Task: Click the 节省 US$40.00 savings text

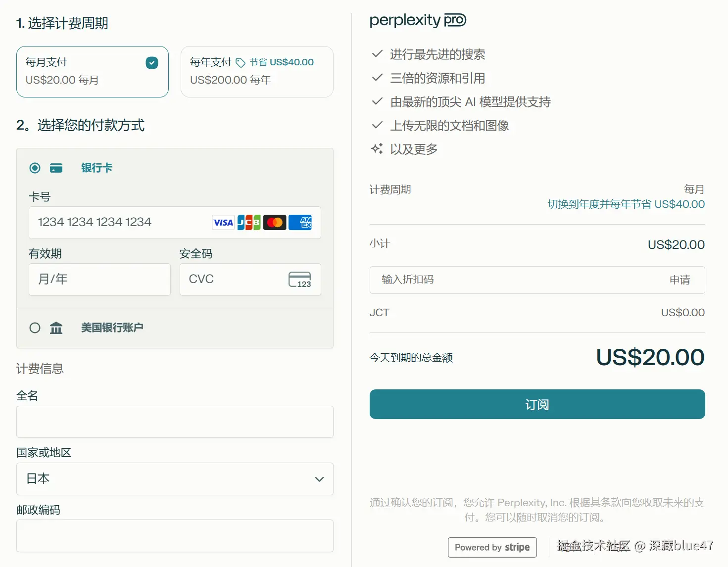Action: (282, 62)
